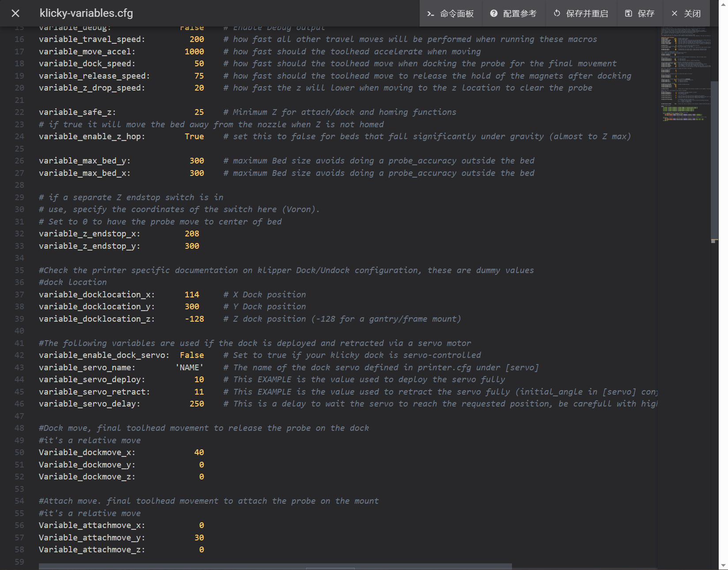Image resolution: width=728 pixels, height=570 pixels.
Task: Click value -128 of variable_docklocation_z
Action: 194,319
